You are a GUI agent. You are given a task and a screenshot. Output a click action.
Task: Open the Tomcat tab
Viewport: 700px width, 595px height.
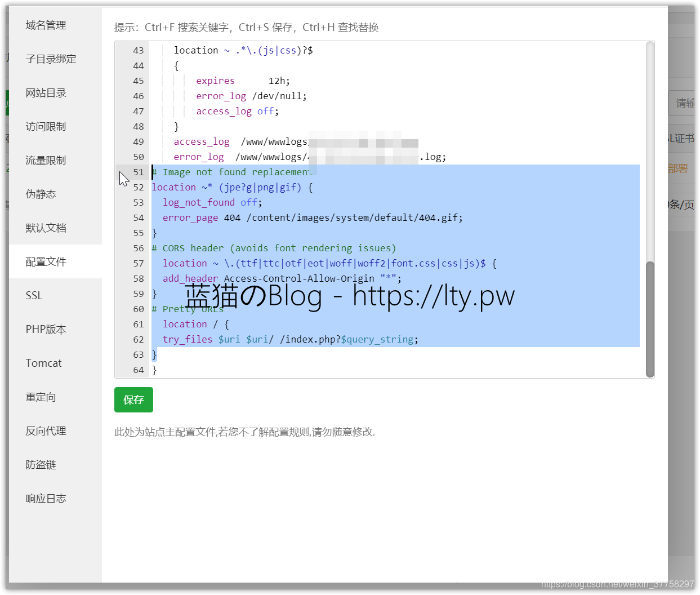(x=55, y=363)
